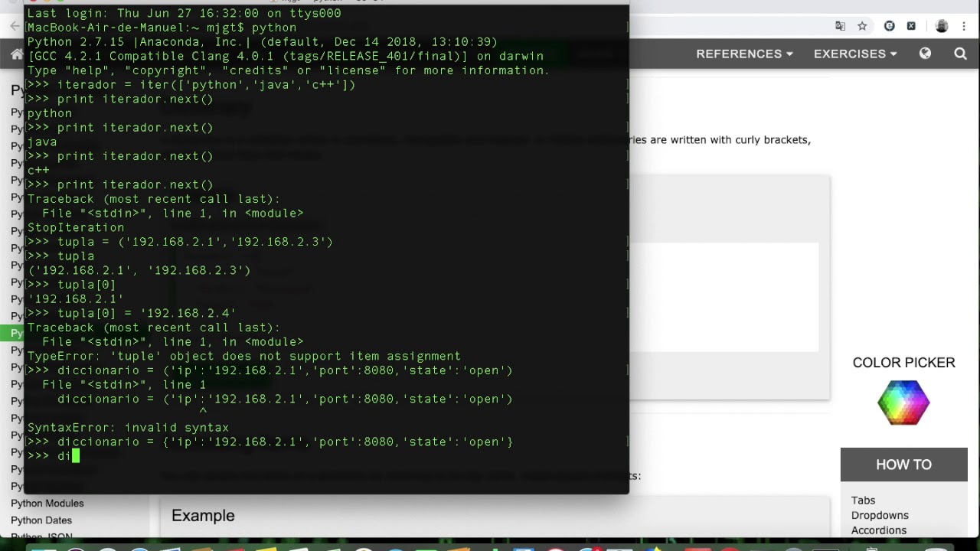The image size is (980, 551).
Task: Click the iterador = iter([...]) command line
Action: (191, 84)
